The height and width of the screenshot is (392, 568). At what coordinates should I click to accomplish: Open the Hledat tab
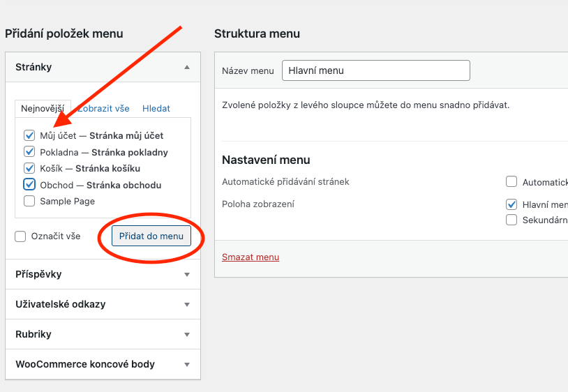click(156, 109)
